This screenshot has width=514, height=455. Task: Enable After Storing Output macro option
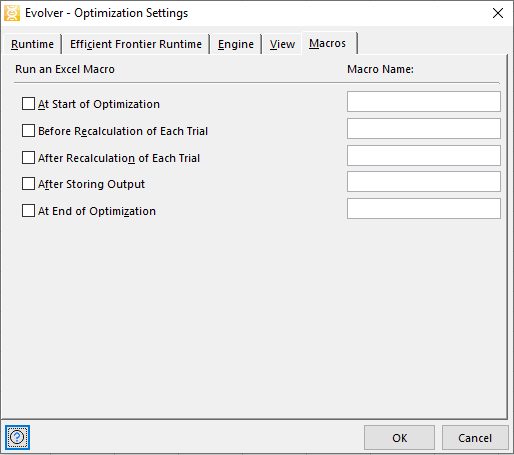(x=28, y=184)
